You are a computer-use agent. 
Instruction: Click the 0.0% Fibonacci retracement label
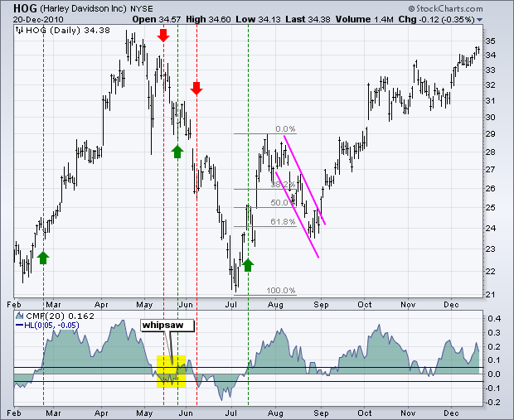coord(285,128)
